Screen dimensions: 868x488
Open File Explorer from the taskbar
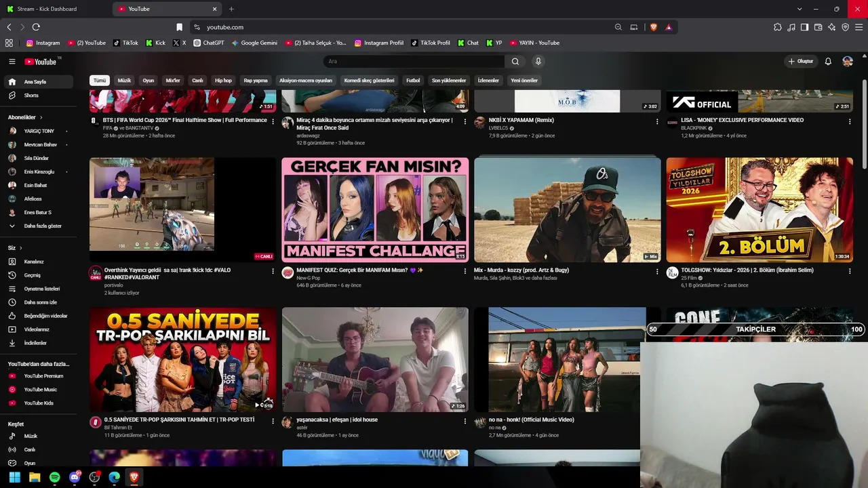(x=35, y=477)
